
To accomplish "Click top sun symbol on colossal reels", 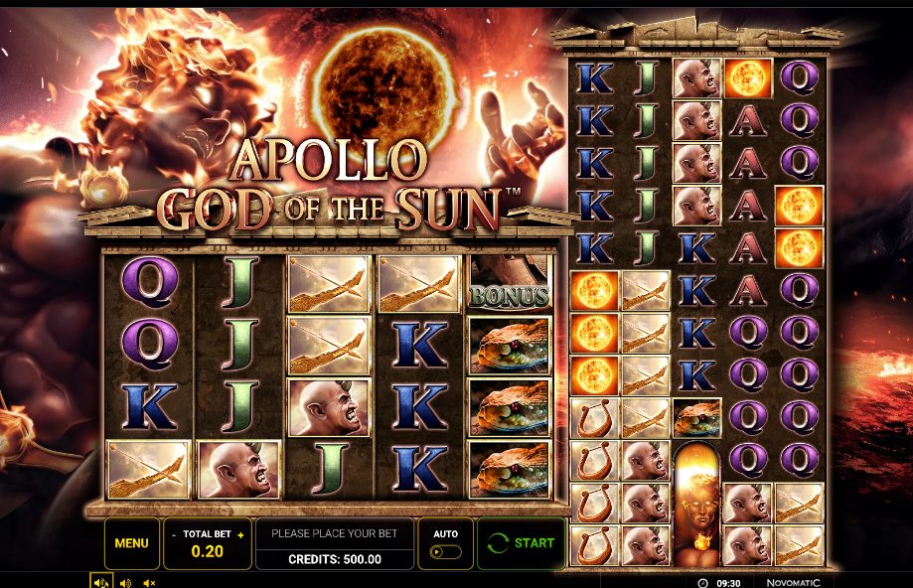I will (x=748, y=77).
